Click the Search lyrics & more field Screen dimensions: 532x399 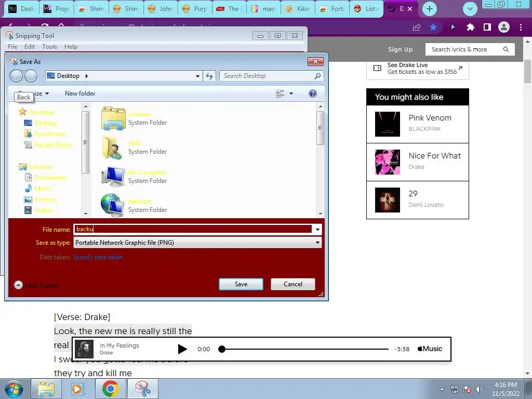click(x=470, y=49)
